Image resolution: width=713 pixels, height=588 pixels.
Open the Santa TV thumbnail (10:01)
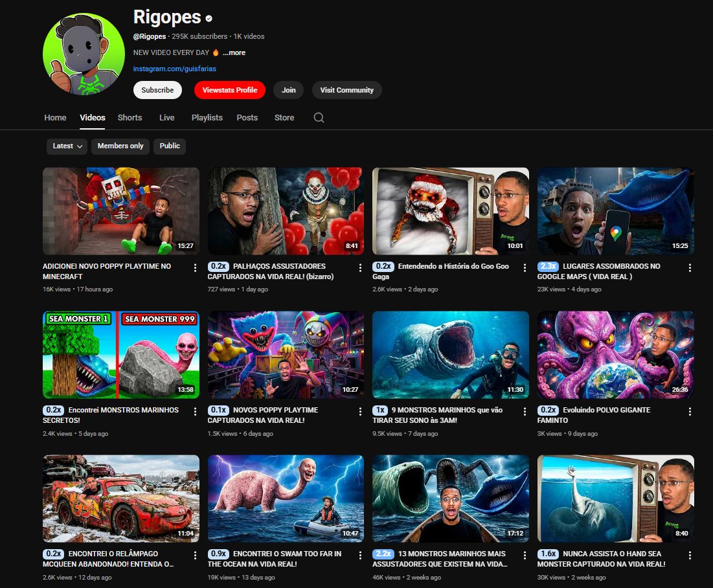pyautogui.click(x=451, y=211)
